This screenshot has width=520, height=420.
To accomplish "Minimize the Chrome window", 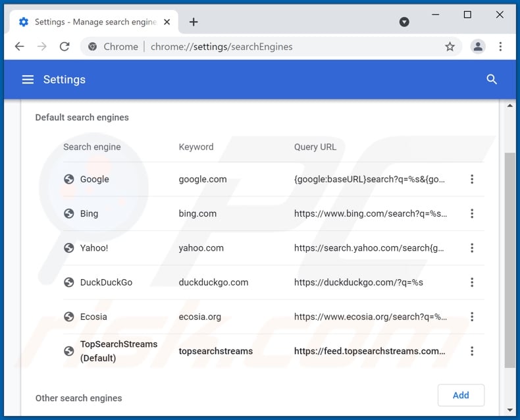I will (436, 14).
